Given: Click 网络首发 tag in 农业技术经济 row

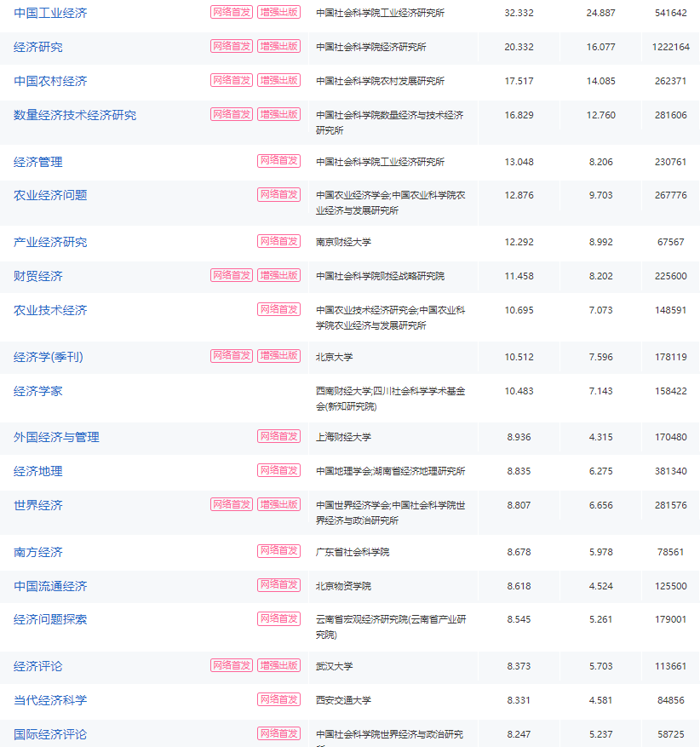Looking at the screenshot, I should pyautogui.click(x=279, y=310).
